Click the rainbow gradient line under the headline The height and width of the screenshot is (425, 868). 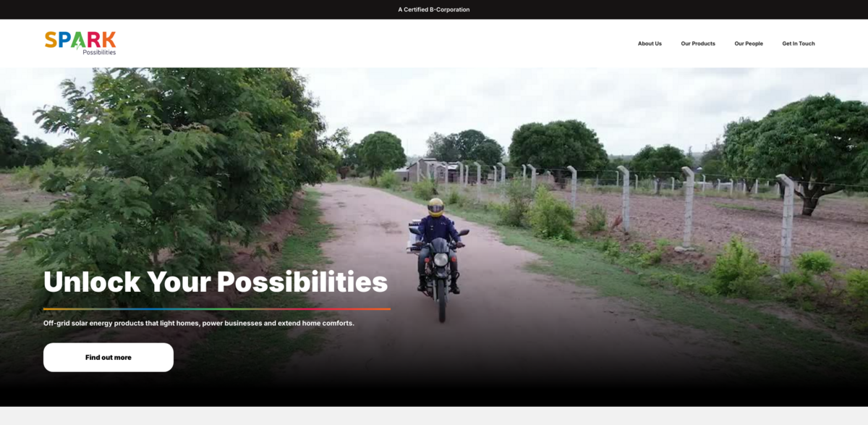click(x=217, y=309)
